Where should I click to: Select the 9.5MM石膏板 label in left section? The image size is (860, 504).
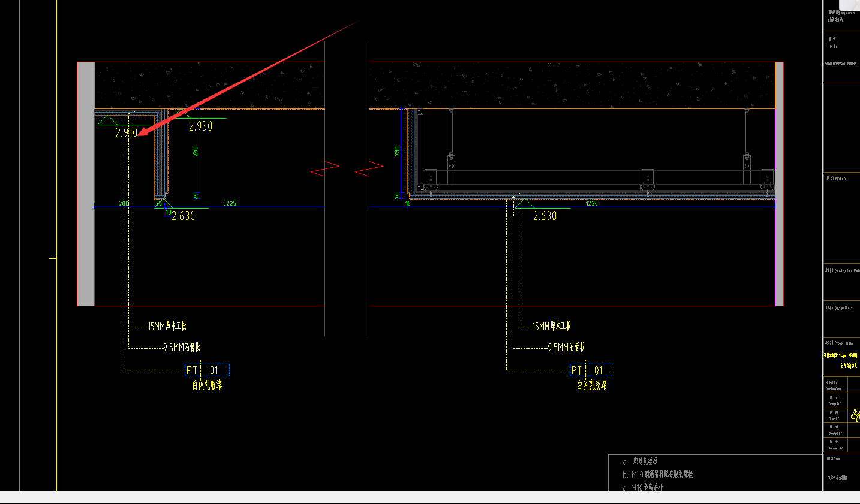(x=181, y=347)
